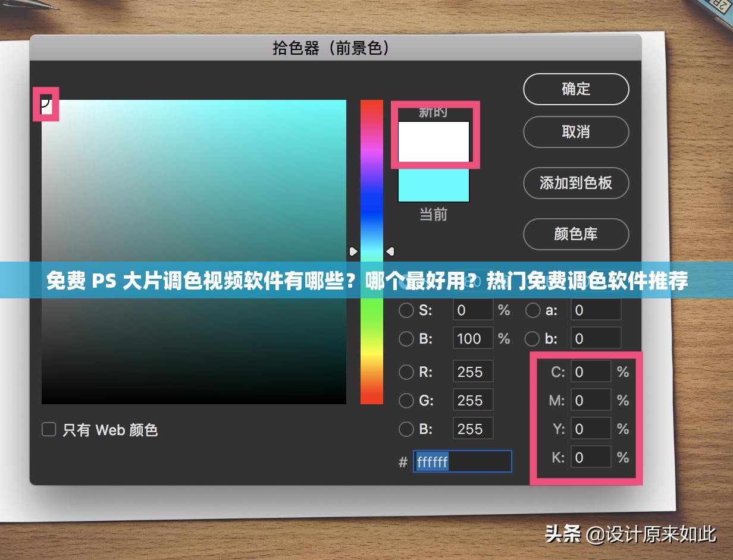
Task: Click inside the hue slider strip
Action: pyautogui.click(x=371, y=178)
